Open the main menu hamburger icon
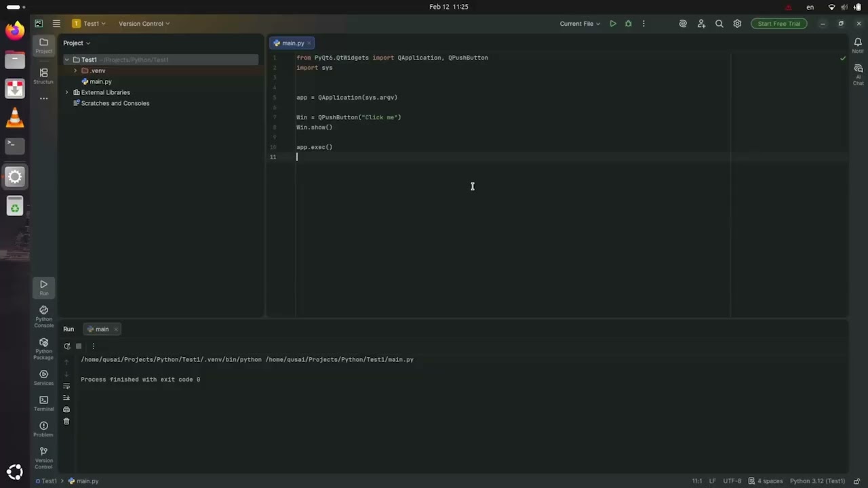This screenshot has width=868, height=488. tap(56, 24)
